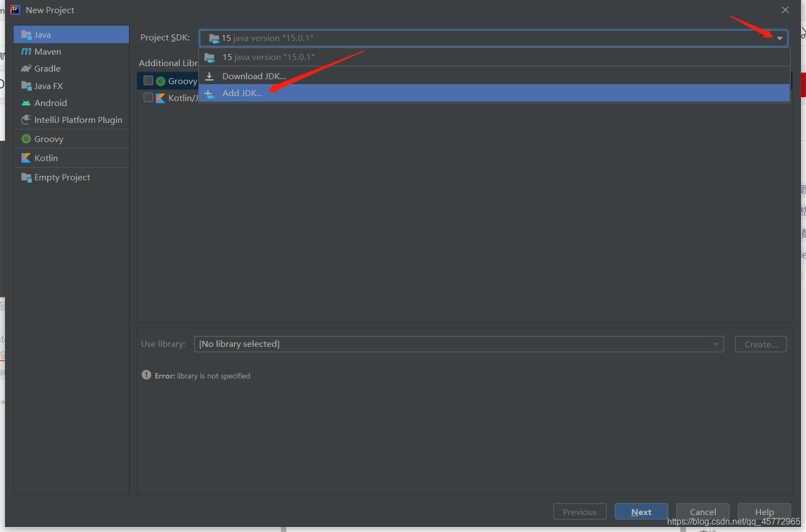Click the Kotlin icon in sidebar
This screenshot has width=806, height=532.
26,158
